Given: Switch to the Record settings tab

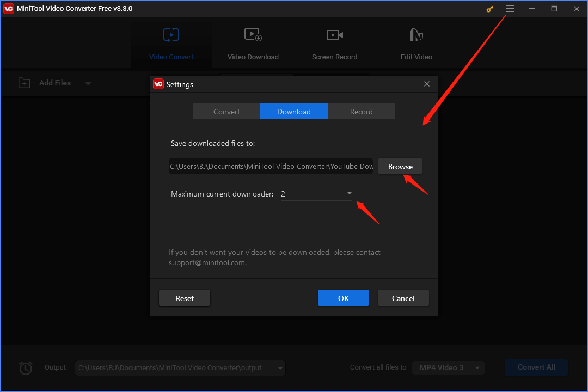Looking at the screenshot, I should click(362, 112).
